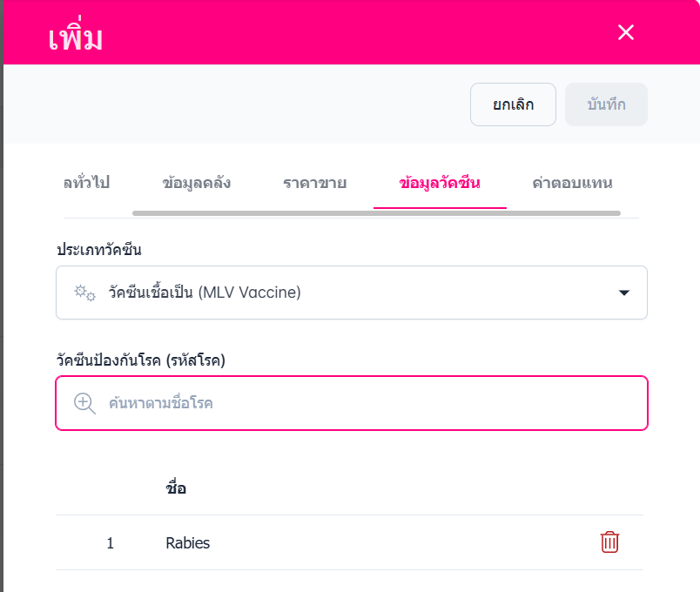The height and width of the screenshot is (592, 700).
Task: Delete the Rabies entry with the trash icon
Action: point(609,542)
